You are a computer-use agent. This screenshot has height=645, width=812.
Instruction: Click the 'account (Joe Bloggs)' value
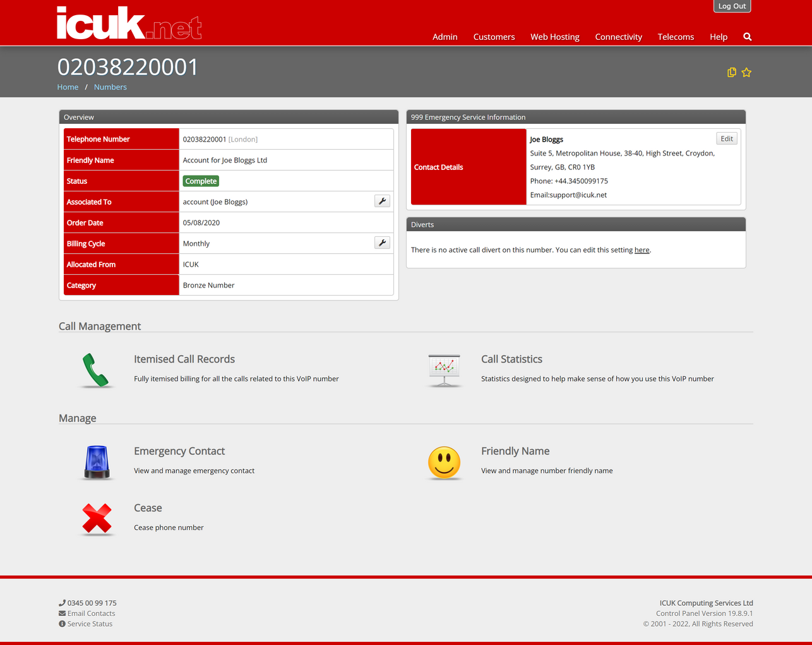coord(215,202)
